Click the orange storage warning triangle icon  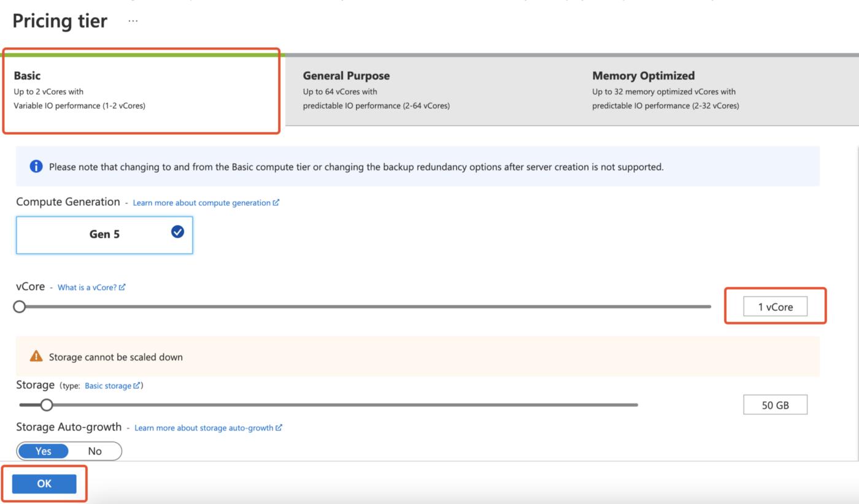(36, 356)
